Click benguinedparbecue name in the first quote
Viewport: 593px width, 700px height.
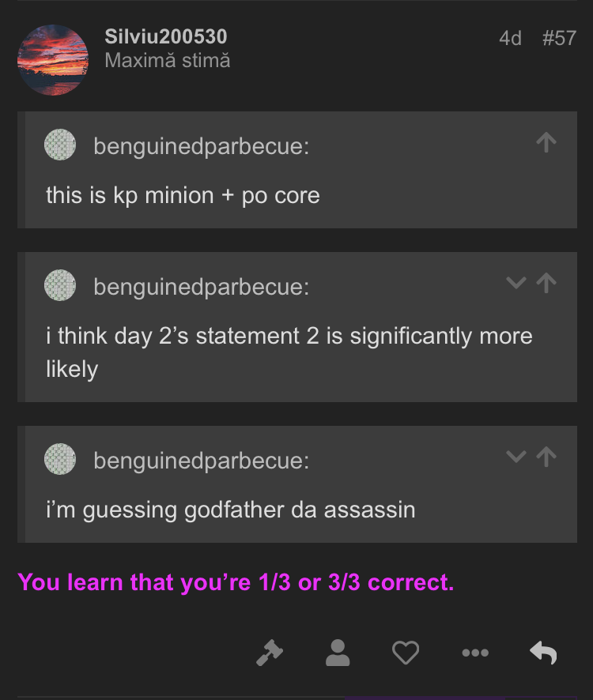point(201,146)
